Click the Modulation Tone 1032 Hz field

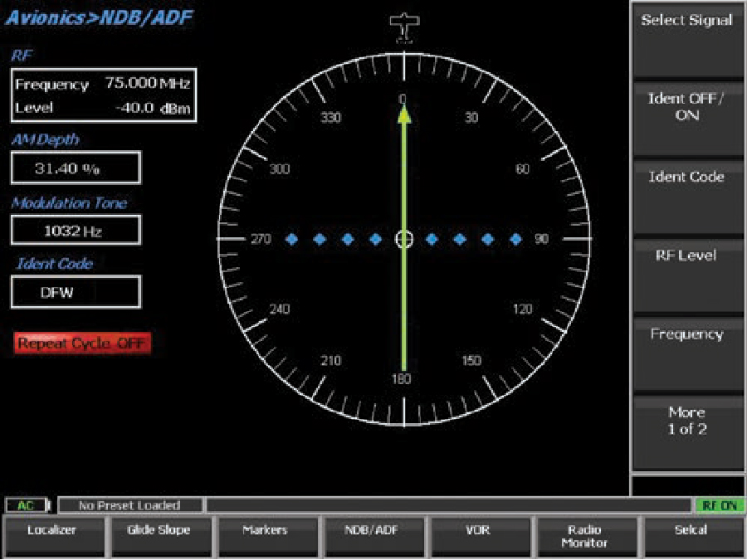76,231
